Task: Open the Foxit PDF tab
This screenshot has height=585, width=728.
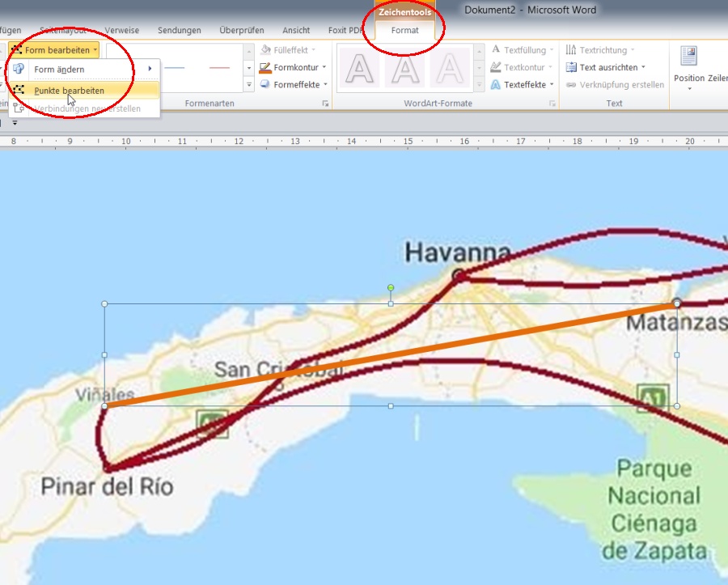Action: click(x=346, y=30)
